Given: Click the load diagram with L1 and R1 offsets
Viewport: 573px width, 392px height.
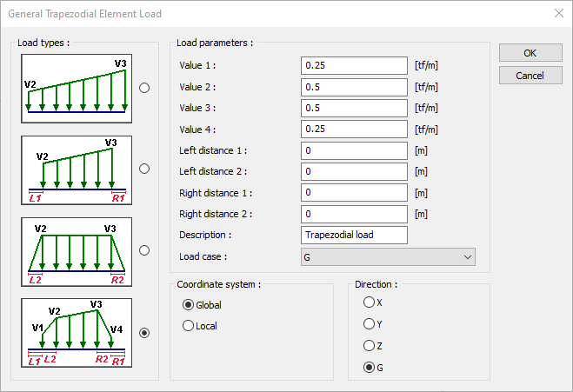Looking at the screenshot, I should pos(76,169).
